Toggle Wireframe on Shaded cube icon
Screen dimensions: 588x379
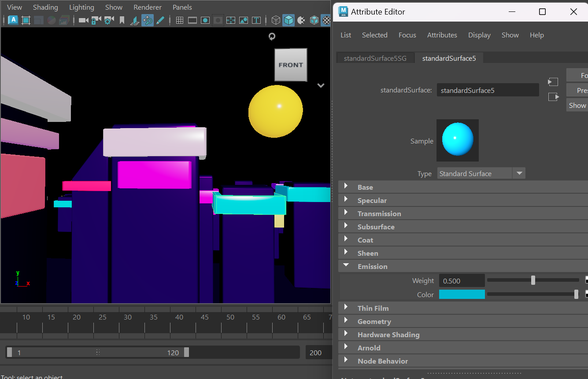(x=314, y=20)
